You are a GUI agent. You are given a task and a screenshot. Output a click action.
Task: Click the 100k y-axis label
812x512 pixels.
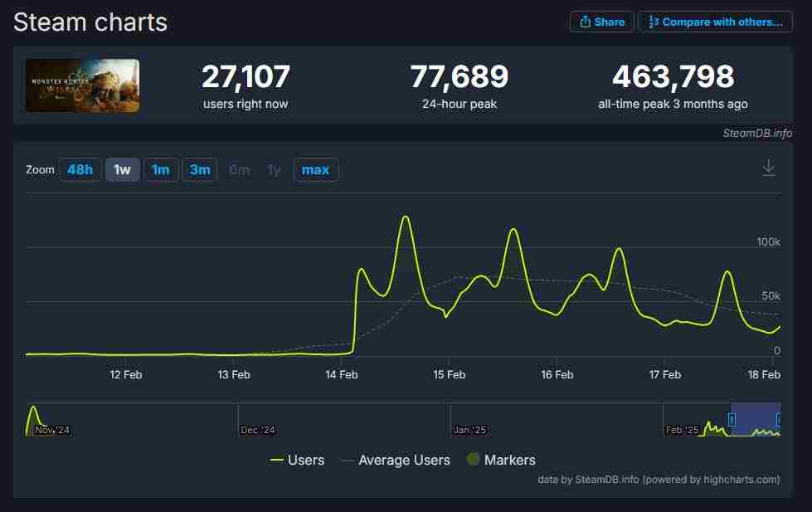click(x=769, y=242)
